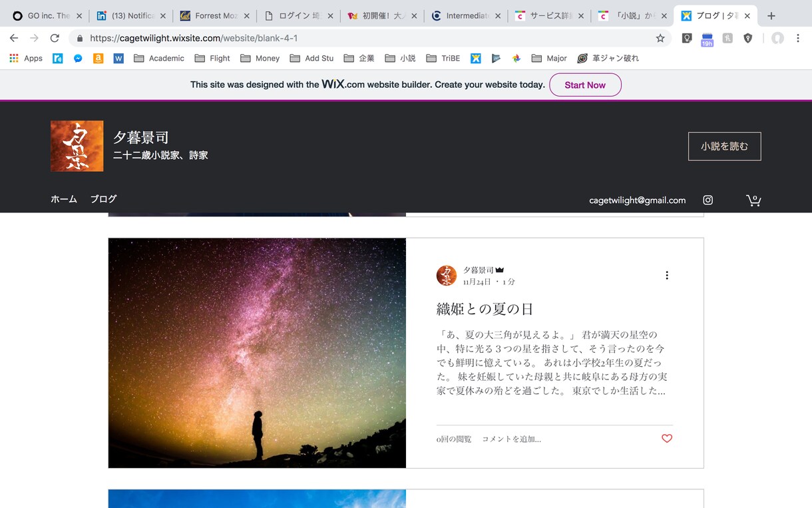Open the blue W bookmark icon
This screenshot has width=812, height=508.
[118, 59]
